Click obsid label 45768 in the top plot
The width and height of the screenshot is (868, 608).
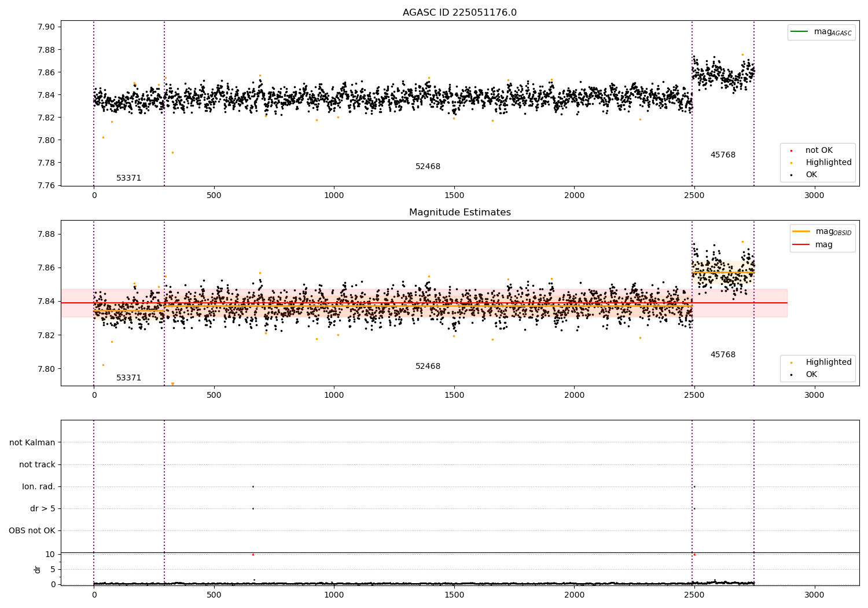(x=723, y=155)
